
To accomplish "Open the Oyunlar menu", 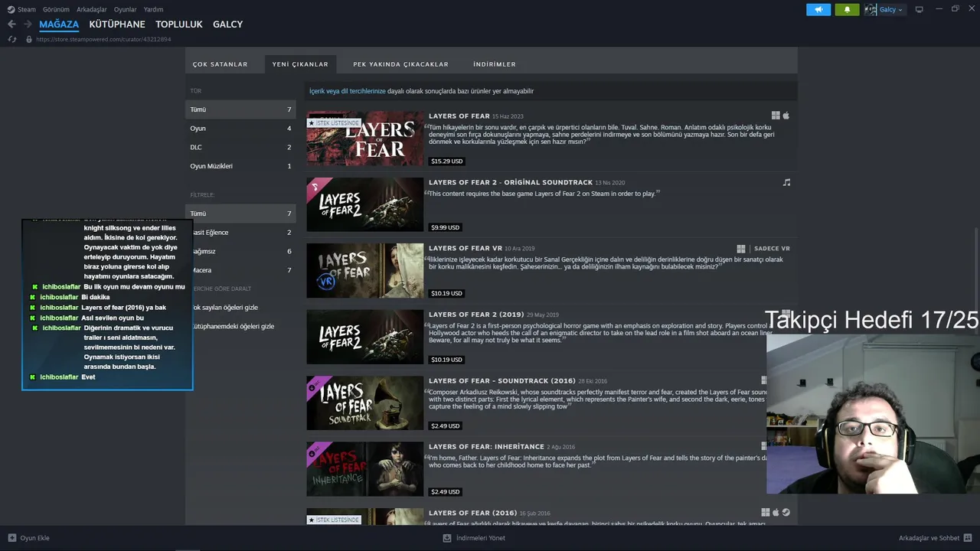I will (x=126, y=9).
